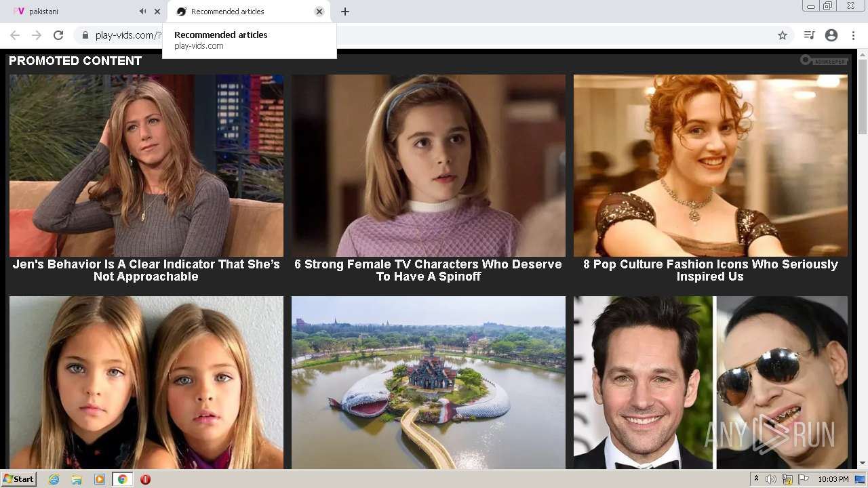Click the Chrome taskbar icon
This screenshot has height=488, width=868.
(123, 479)
